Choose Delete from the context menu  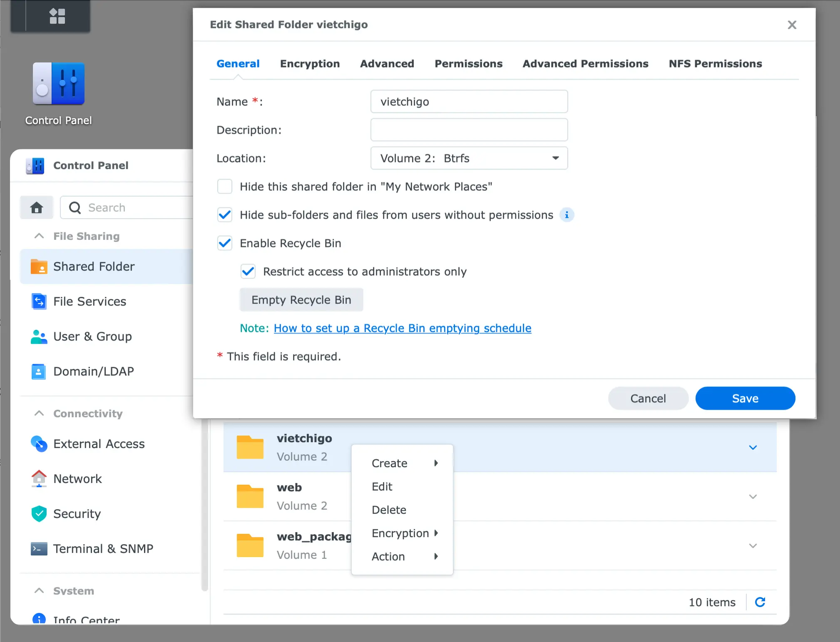(402, 510)
